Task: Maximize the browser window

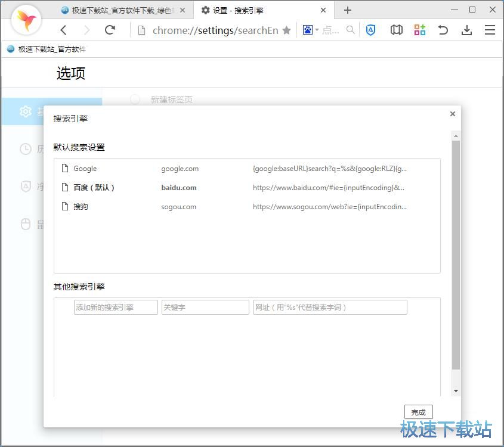Action: pyautogui.click(x=472, y=10)
